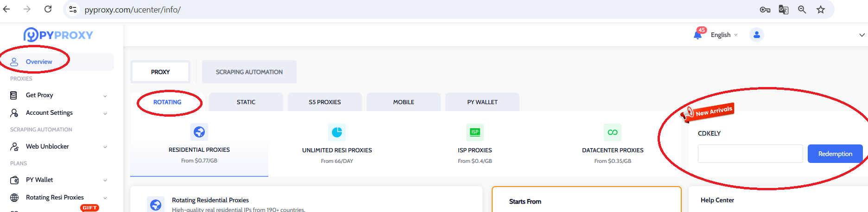868x212 pixels.
Task: Click the Residential Proxies globe icon
Action: [199, 132]
